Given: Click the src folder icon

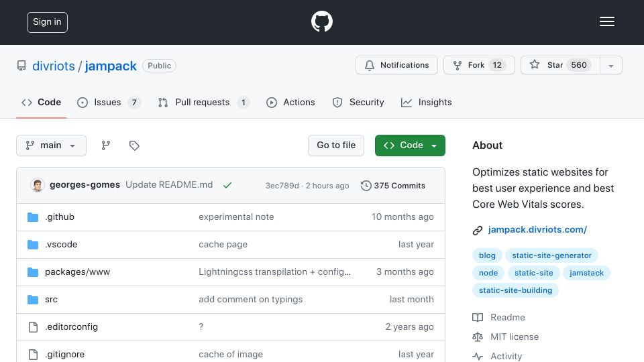Looking at the screenshot, I should coord(33,300).
